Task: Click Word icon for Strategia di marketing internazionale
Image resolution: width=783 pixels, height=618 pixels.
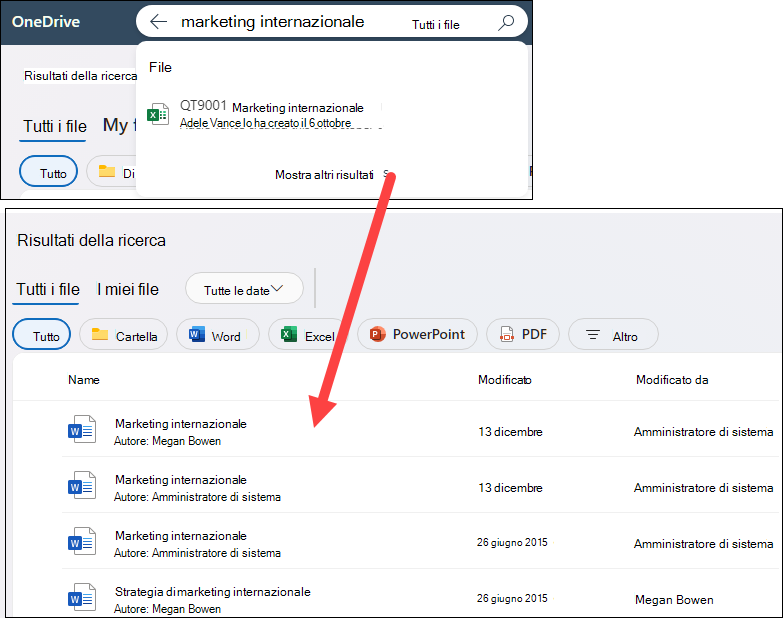Action: click(82, 597)
